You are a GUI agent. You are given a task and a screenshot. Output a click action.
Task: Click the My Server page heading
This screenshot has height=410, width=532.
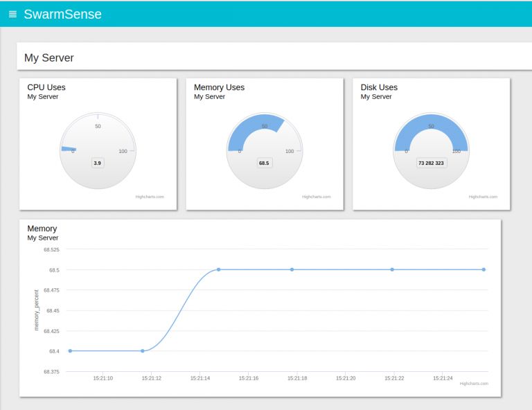point(48,58)
